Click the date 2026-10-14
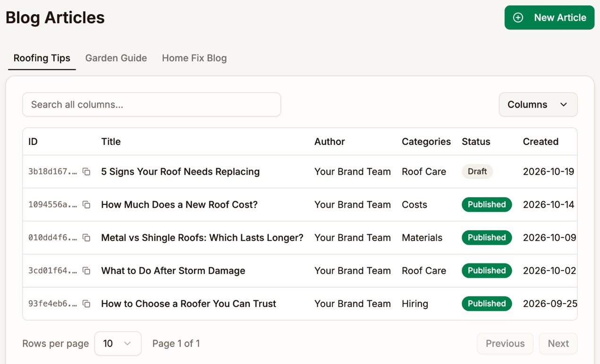 pos(549,204)
